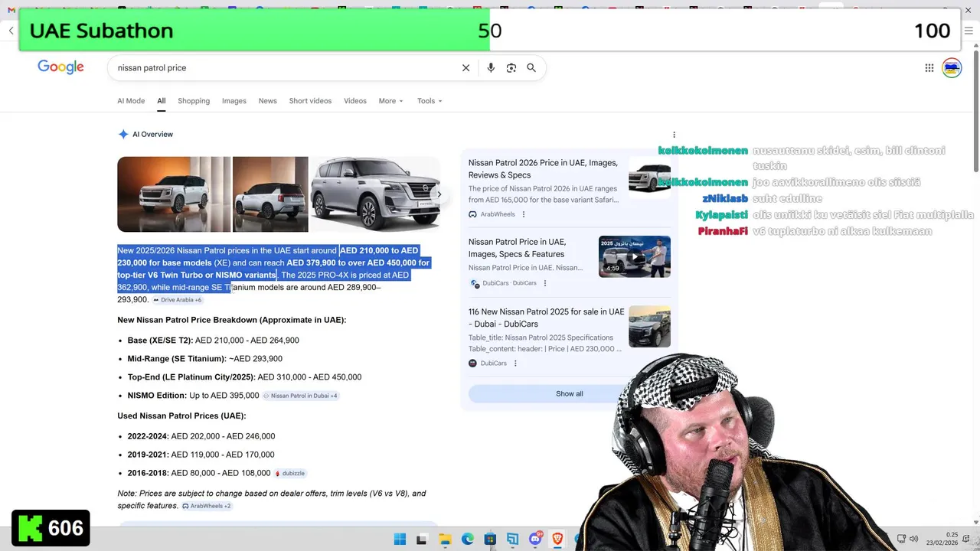Expand the Tools dropdown
This screenshot has width=980, height=551.
click(x=430, y=101)
